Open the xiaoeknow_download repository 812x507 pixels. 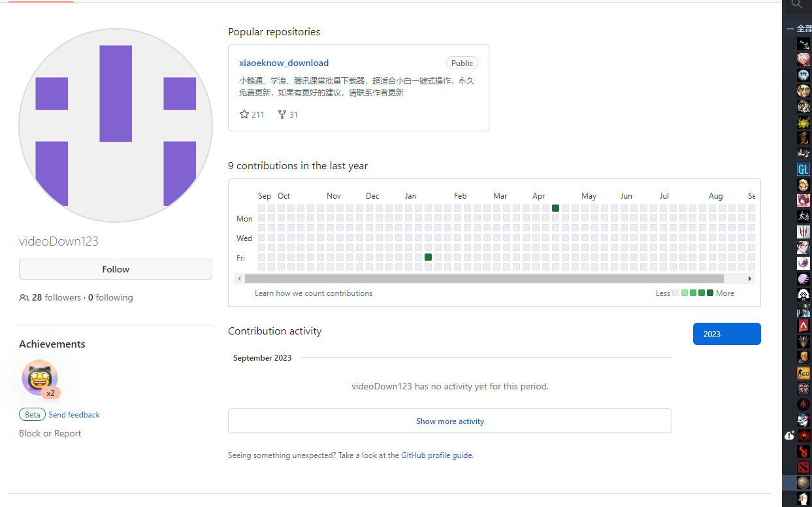tap(284, 63)
